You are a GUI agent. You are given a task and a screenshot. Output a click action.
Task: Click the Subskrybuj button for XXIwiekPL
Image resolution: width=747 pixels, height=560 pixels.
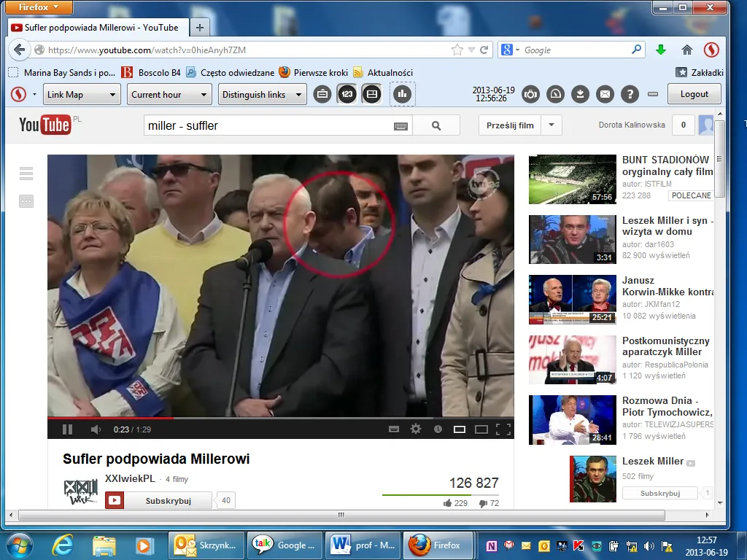159,501
